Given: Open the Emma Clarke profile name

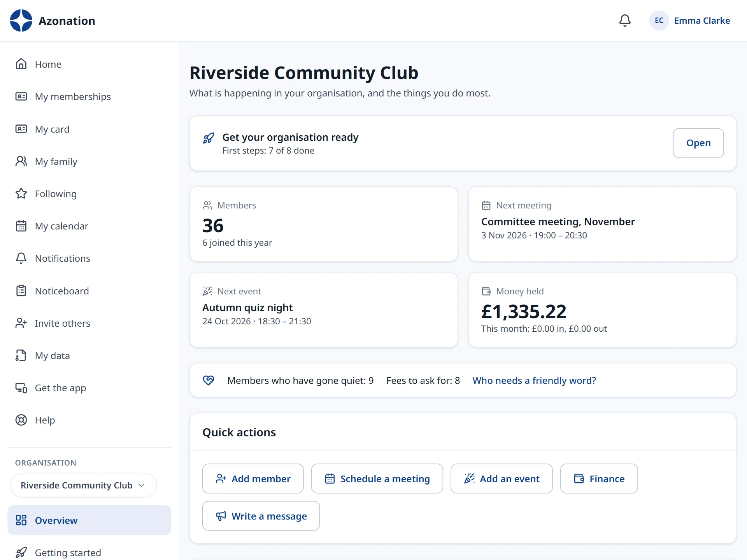Looking at the screenshot, I should (702, 21).
